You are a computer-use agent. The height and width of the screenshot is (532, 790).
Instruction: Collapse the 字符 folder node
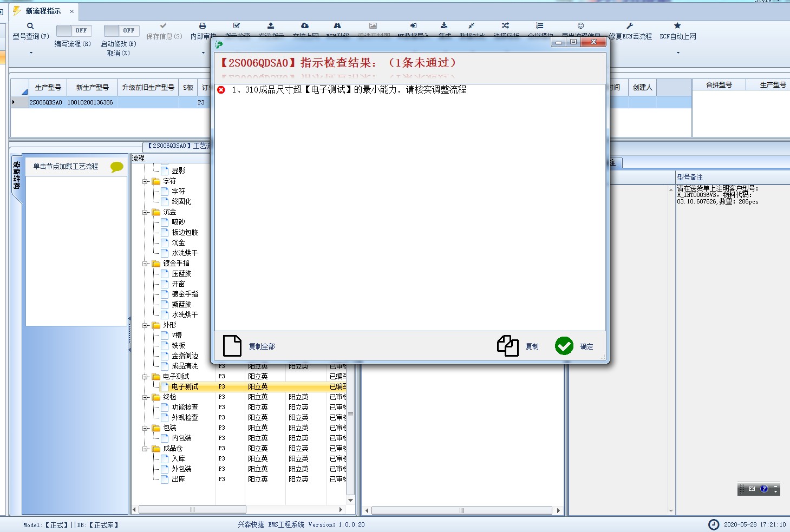(x=146, y=181)
